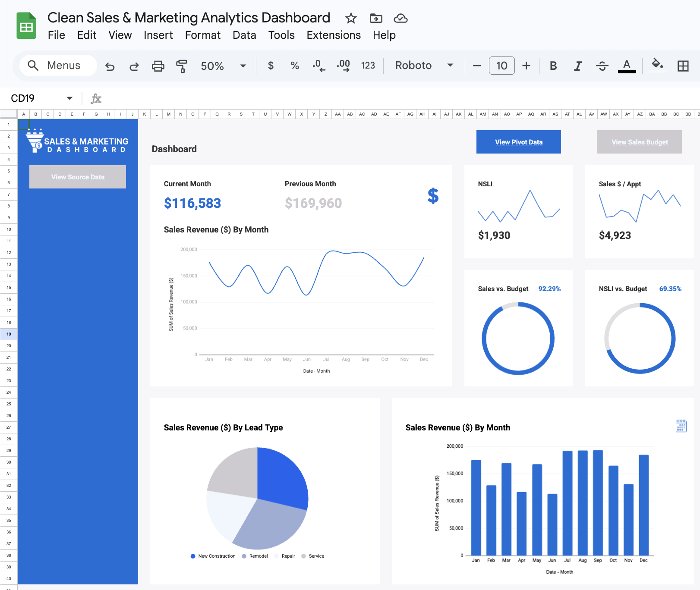
Task: Select the Sales vs. Budget donut chart
Action: tap(518, 339)
